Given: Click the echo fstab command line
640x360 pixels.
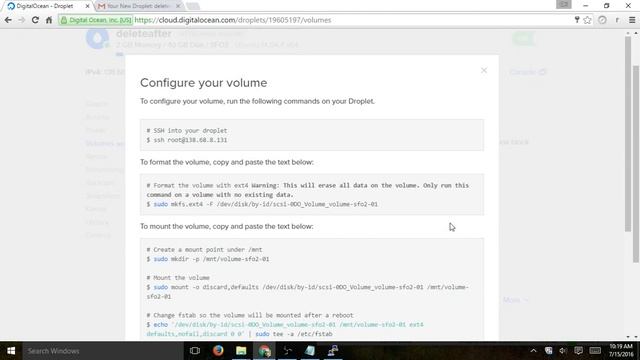Looking at the screenshot, I should click(x=285, y=329).
